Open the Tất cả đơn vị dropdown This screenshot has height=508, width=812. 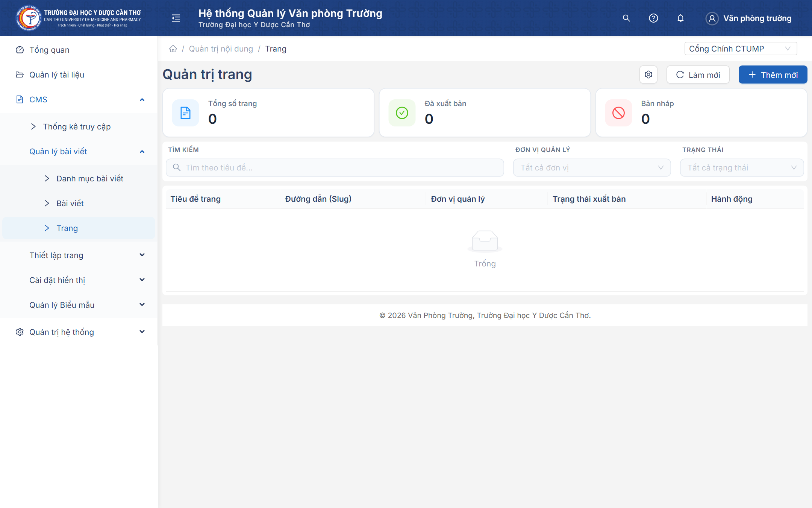(592, 168)
